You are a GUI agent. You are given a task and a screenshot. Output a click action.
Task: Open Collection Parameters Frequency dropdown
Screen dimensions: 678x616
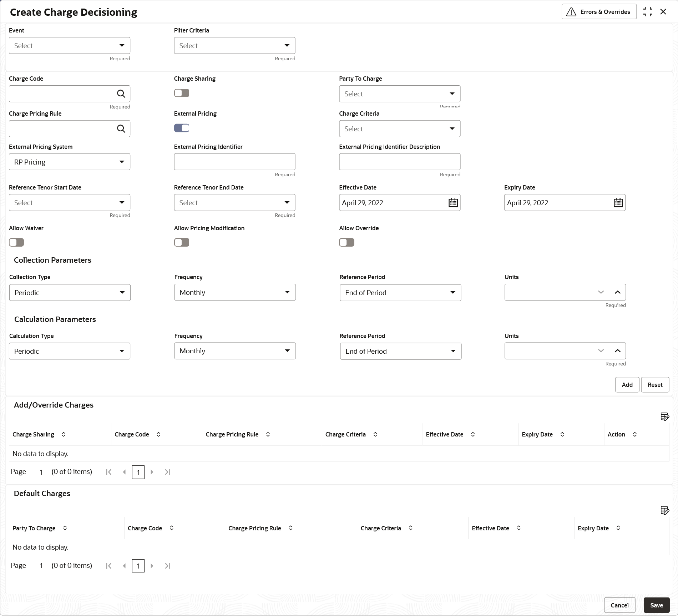pyautogui.click(x=235, y=292)
